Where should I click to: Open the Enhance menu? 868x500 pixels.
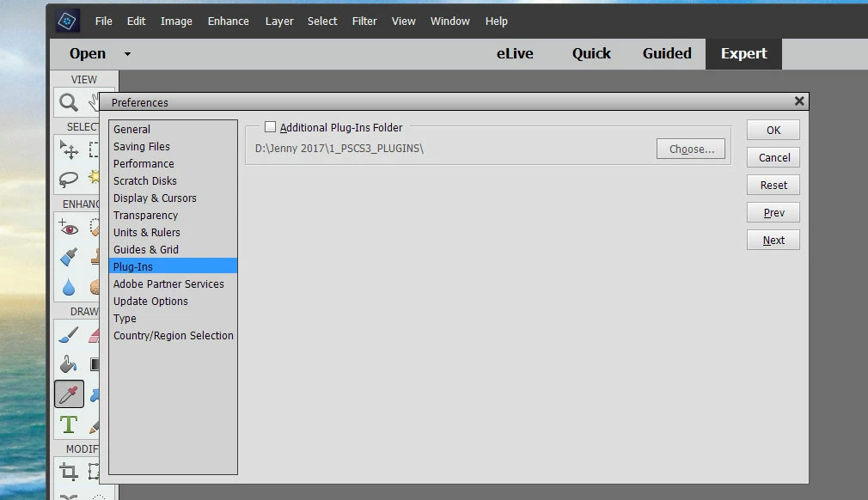click(228, 21)
